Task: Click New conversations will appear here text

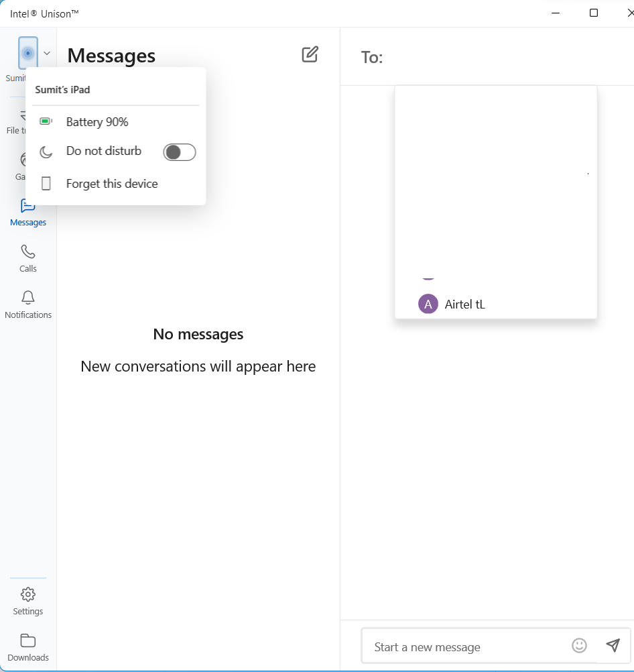Action: (x=198, y=366)
